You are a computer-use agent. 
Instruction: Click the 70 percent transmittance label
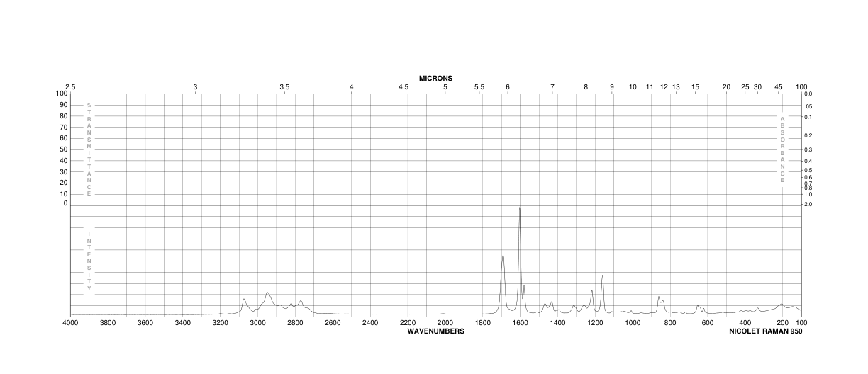[x=63, y=127]
